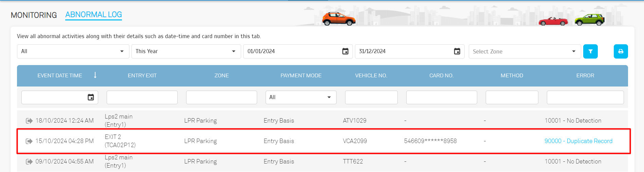Click the Vehicle No. column header
644x172 pixels.
pyautogui.click(x=371, y=76)
